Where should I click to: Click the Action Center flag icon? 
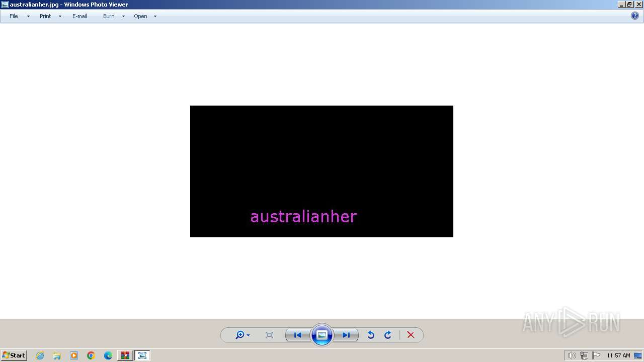tap(596, 355)
